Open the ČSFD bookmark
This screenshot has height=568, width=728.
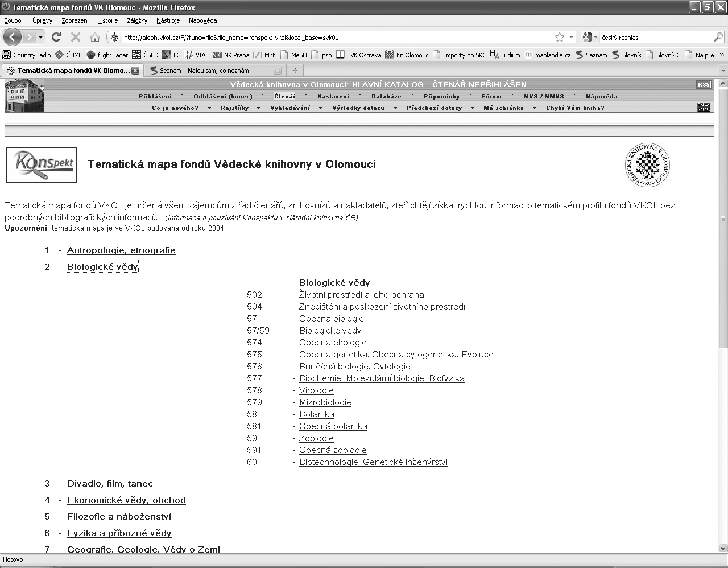pyautogui.click(x=145, y=55)
